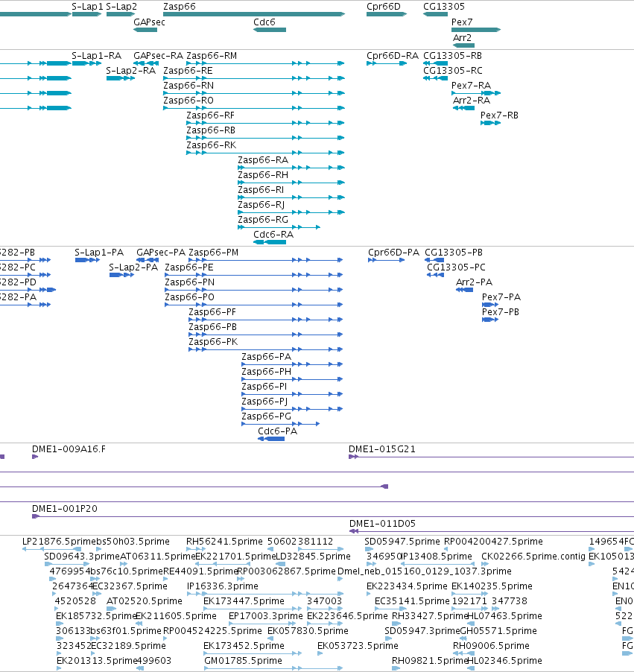
Task: Click the GAPsec-PA protein feature
Action: [148, 260]
